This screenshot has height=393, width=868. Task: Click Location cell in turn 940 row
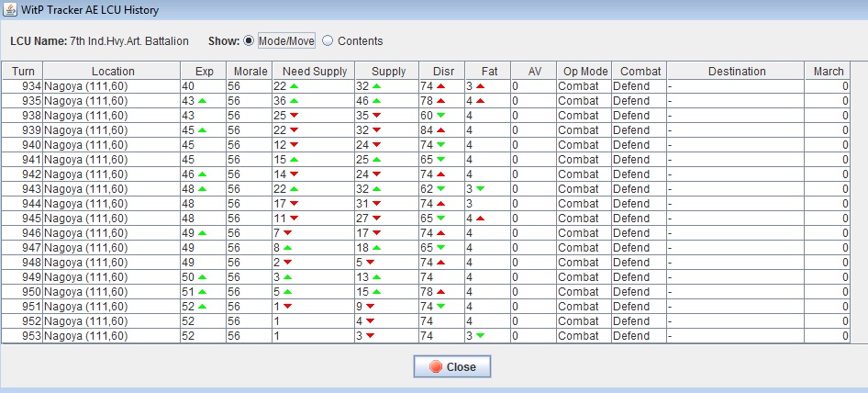[112, 145]
